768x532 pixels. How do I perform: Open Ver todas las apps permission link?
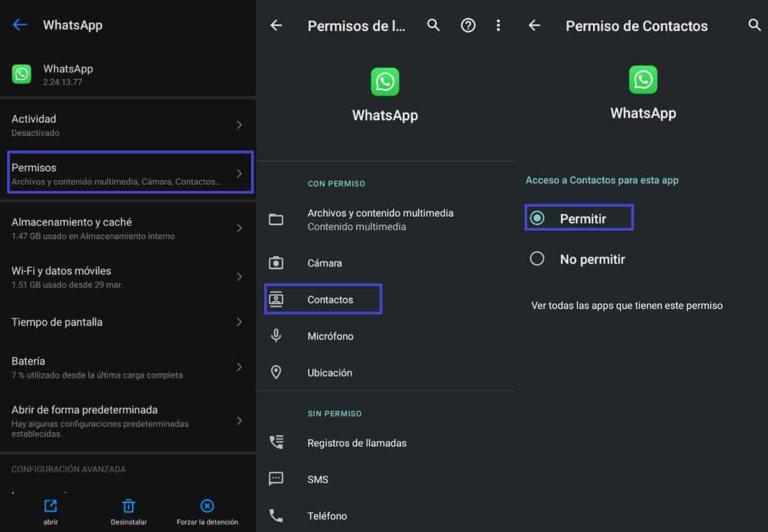tap(627, 306)
